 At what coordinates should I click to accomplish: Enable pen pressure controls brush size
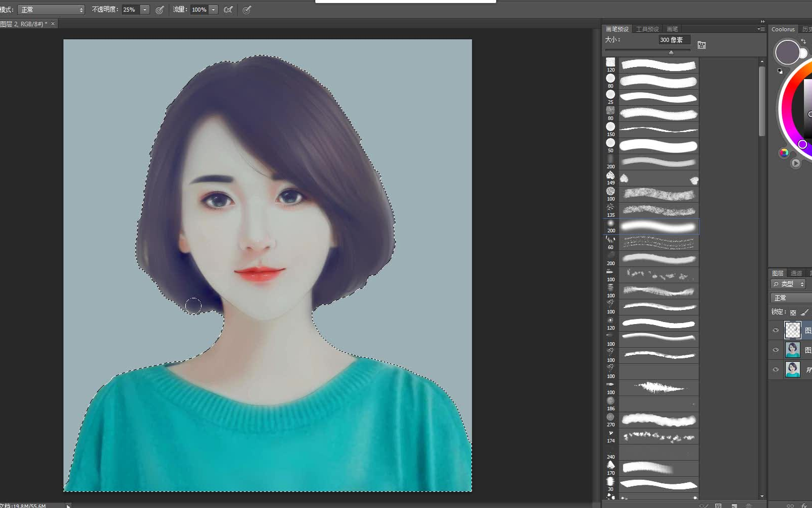click(x=246, y=10)
